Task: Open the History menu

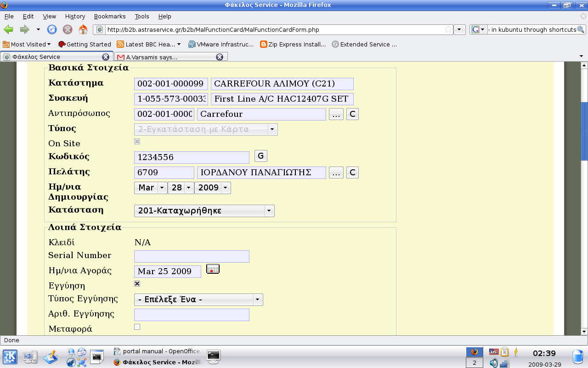Action: pos(75,16)
